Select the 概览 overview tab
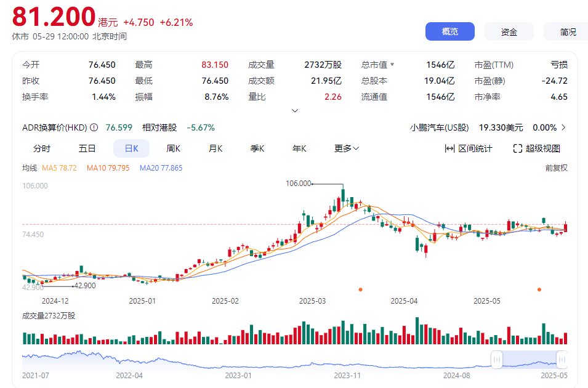Viewport: 588px width, 388px height. tap(449, 32)
